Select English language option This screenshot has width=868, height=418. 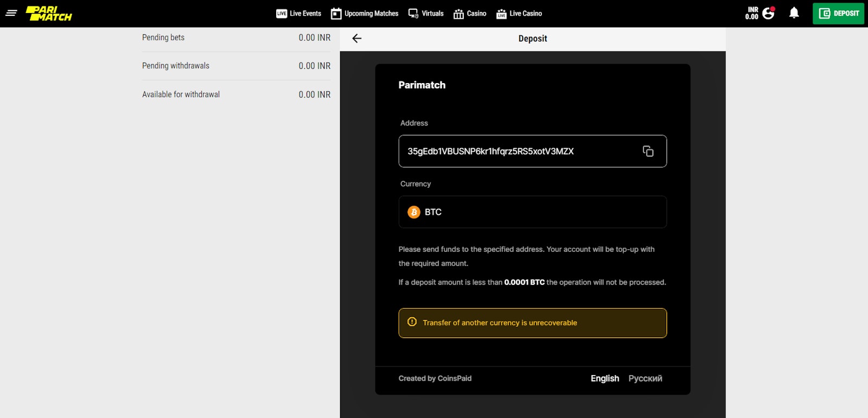604,378
